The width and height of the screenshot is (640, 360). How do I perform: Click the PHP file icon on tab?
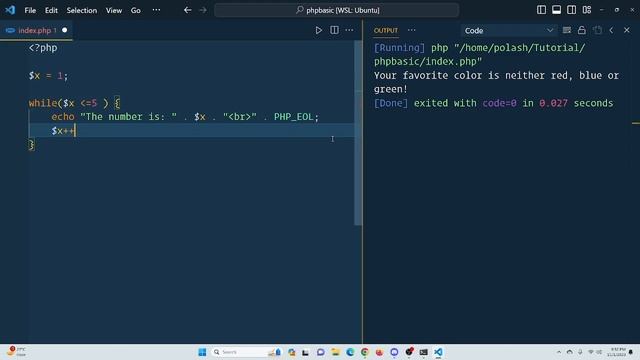click(x=10, y=30)
